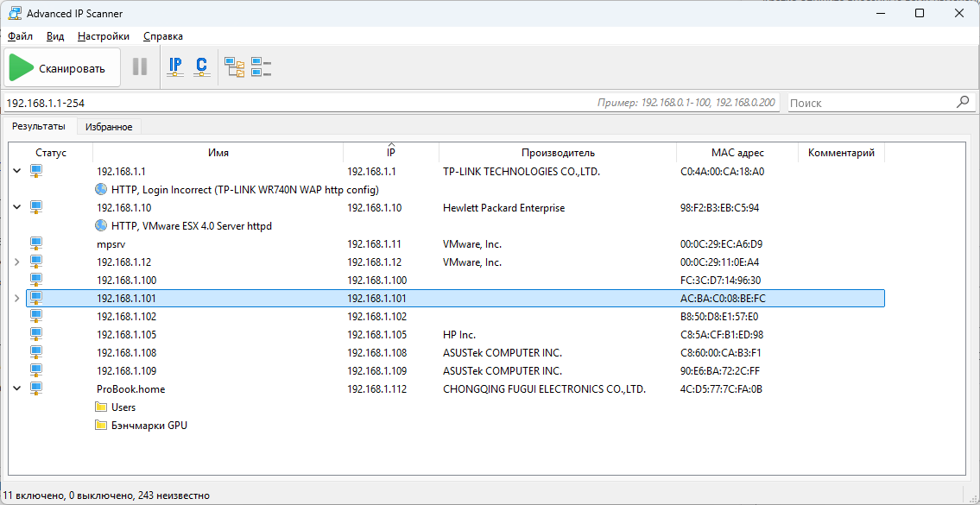980x505 pixels.
Task: Click the IP range input field
Action: pos(390,103)
